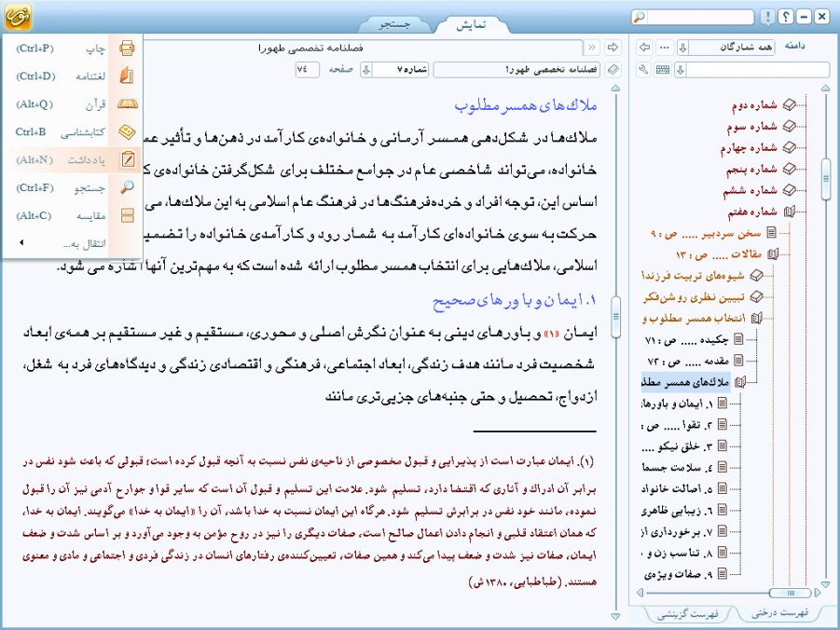Click the text pane's scroll down arrow

click(x=615, y=617)
